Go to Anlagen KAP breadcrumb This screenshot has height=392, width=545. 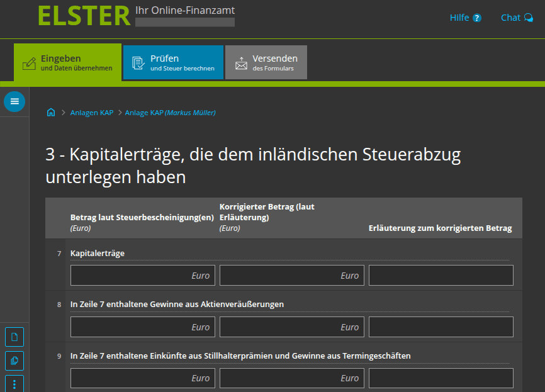click(x=92, y=113)
